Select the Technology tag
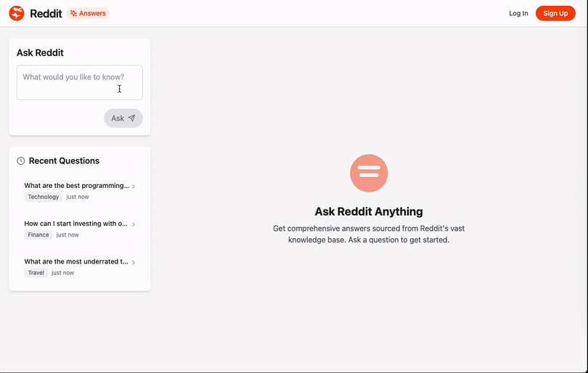 (x=44, y=197)
